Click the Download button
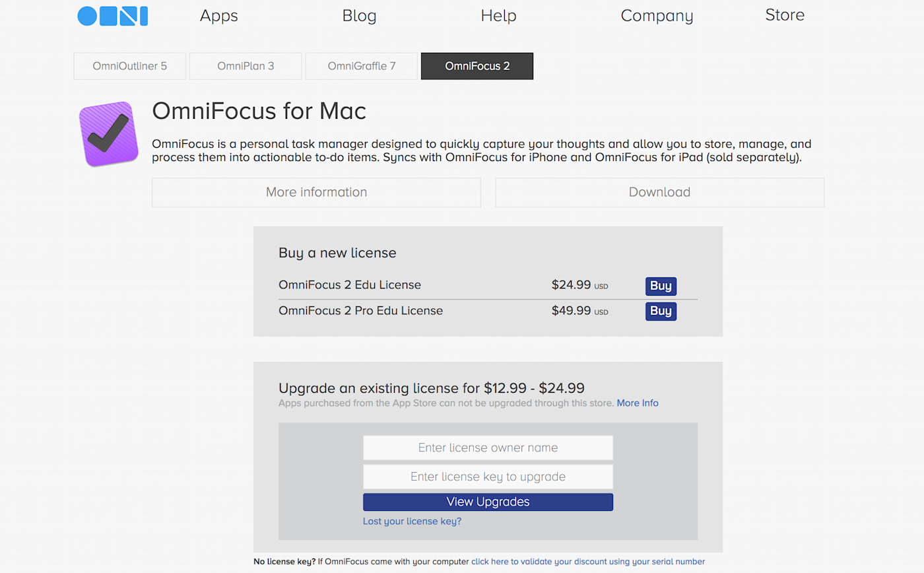The height and width of the screenshot is (573, 924). pos(659,192)
